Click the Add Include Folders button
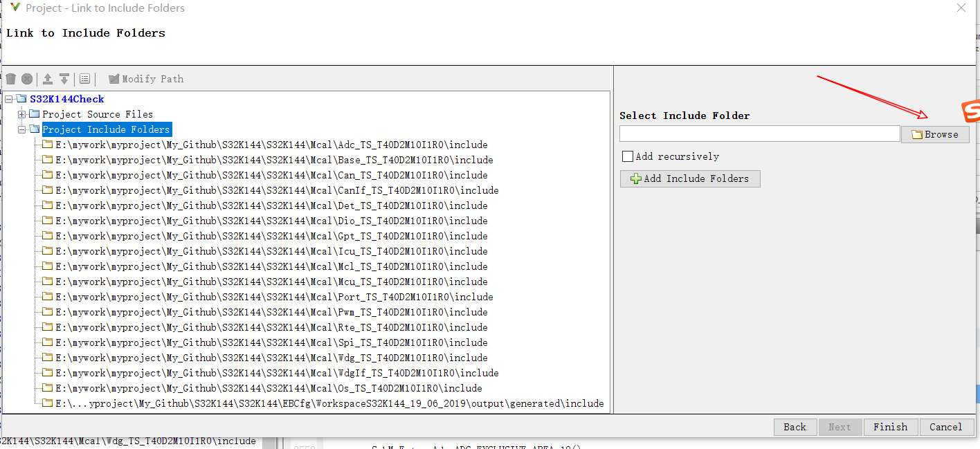Image resolution: width=980 pixels, height=449 pixels. tap(690, 178)
